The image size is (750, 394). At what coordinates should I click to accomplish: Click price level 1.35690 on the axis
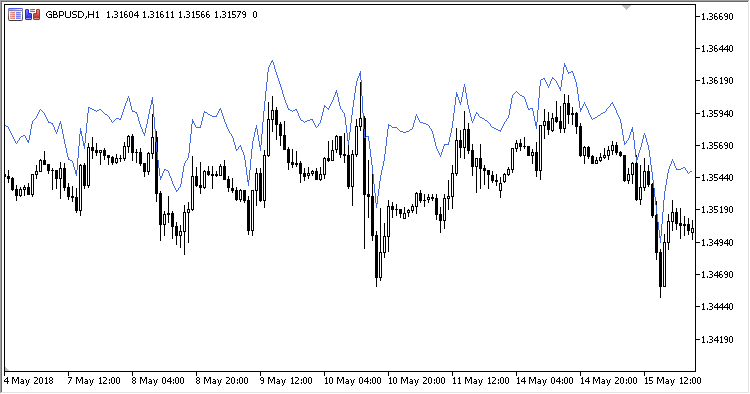click(717, 145)
